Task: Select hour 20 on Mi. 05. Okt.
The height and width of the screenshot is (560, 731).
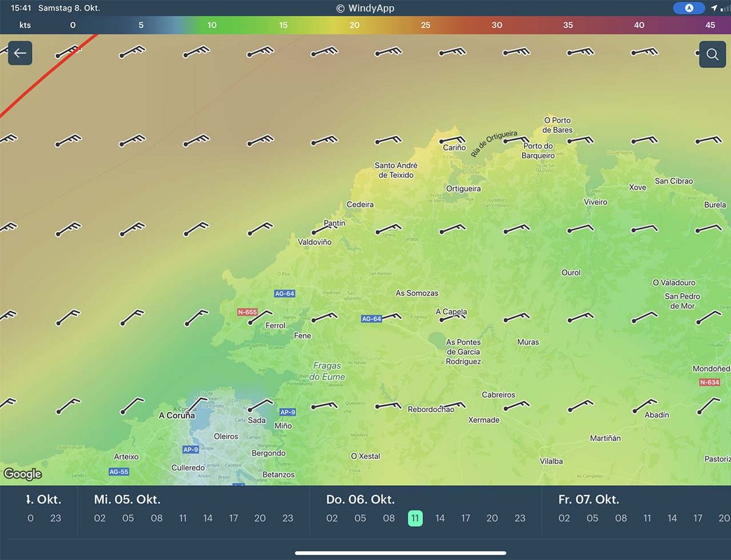Action: (260, 519)
